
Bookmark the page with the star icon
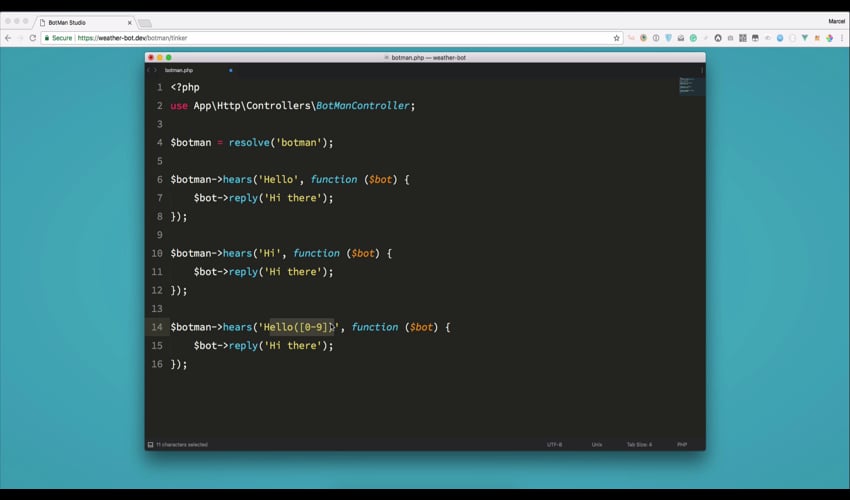[616, 38]
